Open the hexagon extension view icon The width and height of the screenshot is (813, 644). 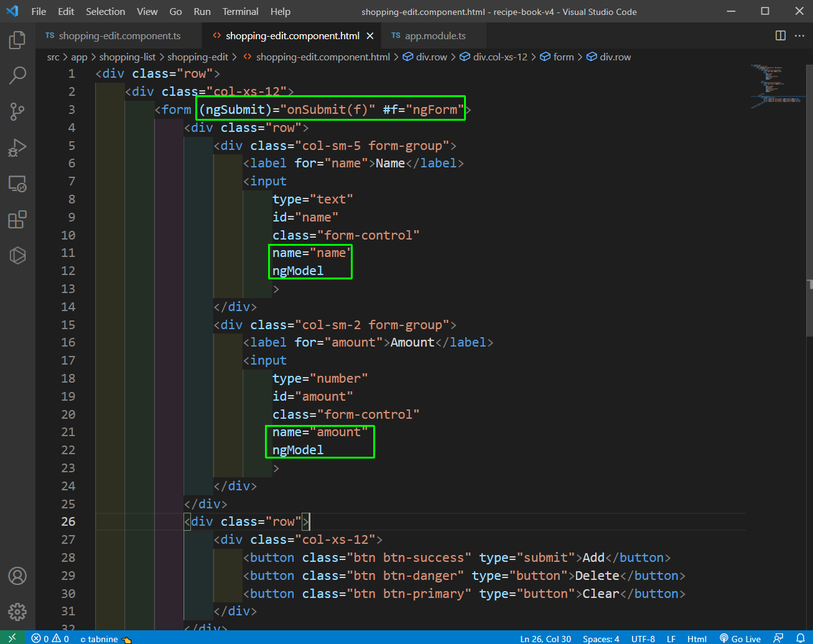click(17, 256)
